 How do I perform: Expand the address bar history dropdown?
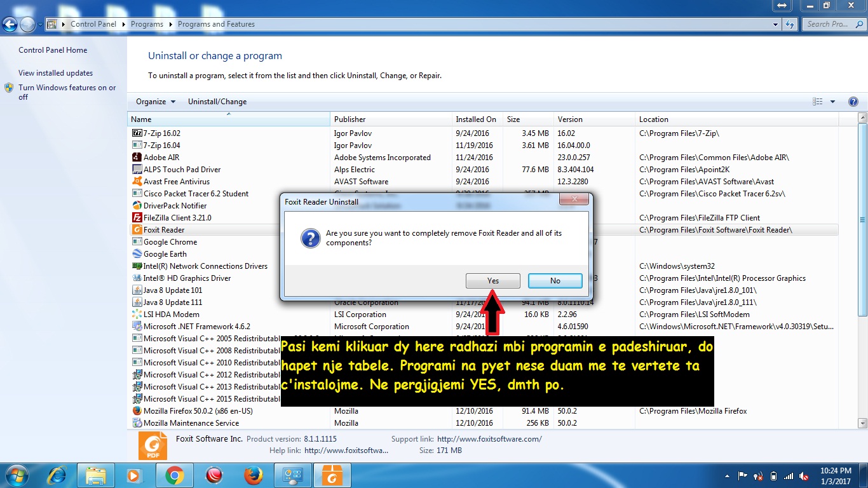[x=775, y=24]
